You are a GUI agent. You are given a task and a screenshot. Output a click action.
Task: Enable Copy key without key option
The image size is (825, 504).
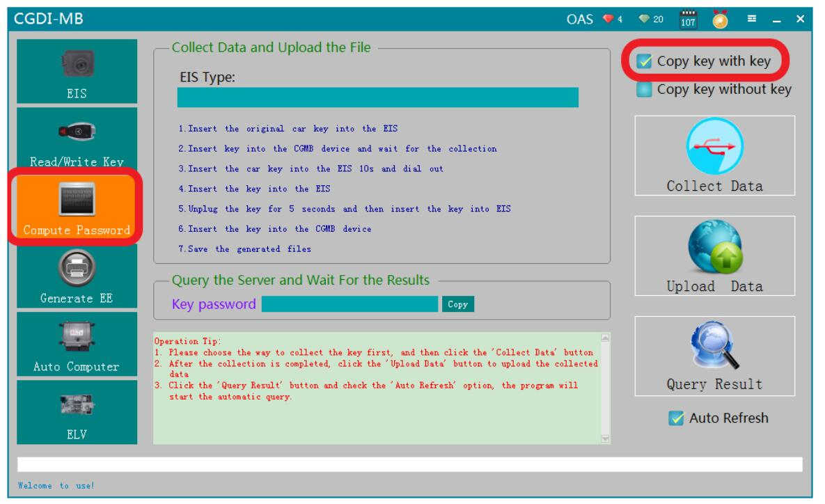(645, 90)
